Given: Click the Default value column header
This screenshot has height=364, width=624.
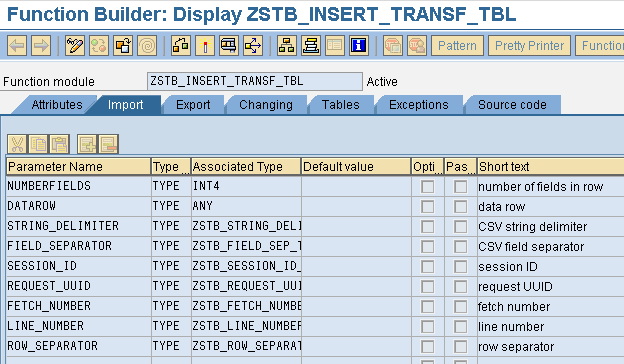Looking at the screenshot, I should (x=356, y=166).
